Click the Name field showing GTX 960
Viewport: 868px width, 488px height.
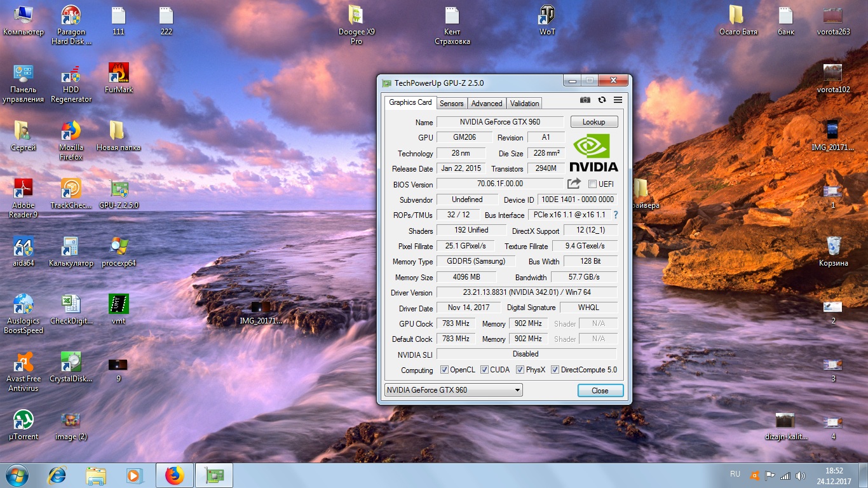(x=500, y=122)
